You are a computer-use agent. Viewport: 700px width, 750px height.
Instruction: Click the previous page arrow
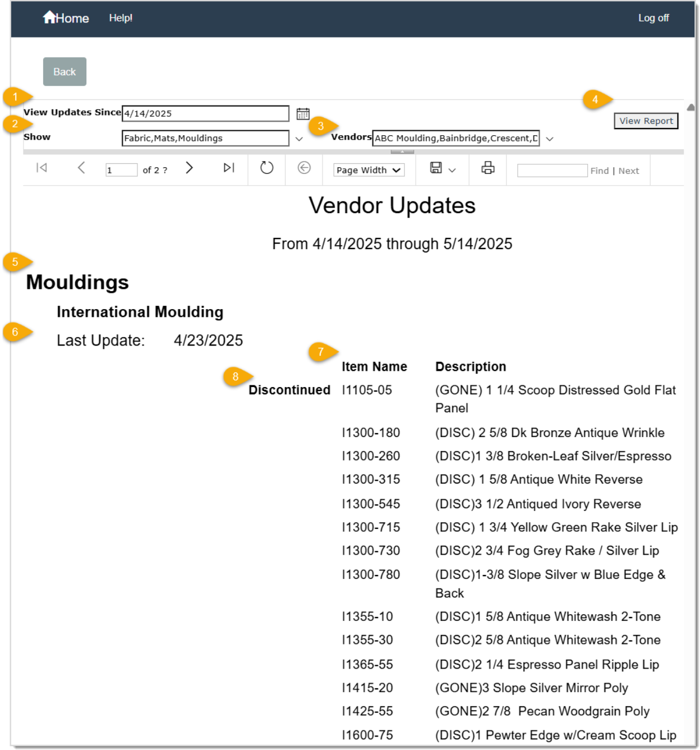click(x=80, y=168)
